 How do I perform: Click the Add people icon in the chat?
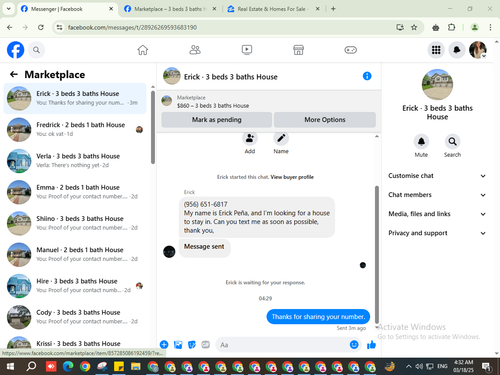[250, 138]
